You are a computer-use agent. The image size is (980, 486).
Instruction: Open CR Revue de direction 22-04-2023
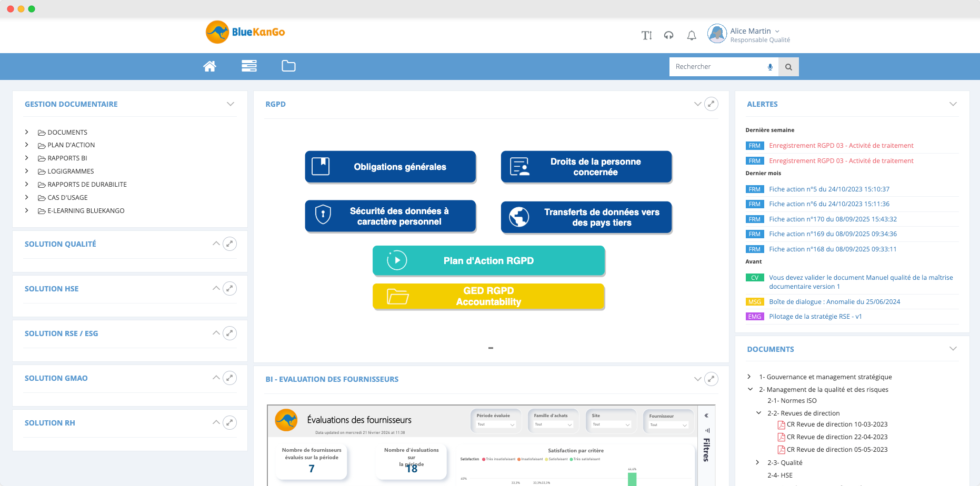(x=837, y=437)
